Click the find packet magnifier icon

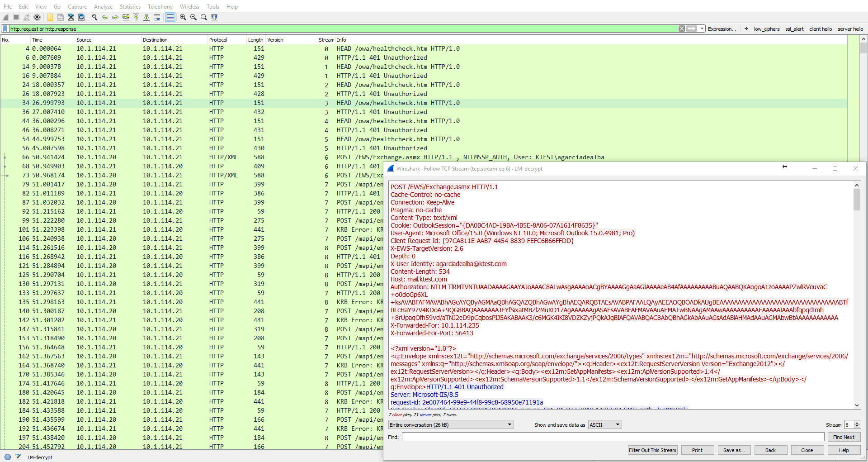click(94, 17)
